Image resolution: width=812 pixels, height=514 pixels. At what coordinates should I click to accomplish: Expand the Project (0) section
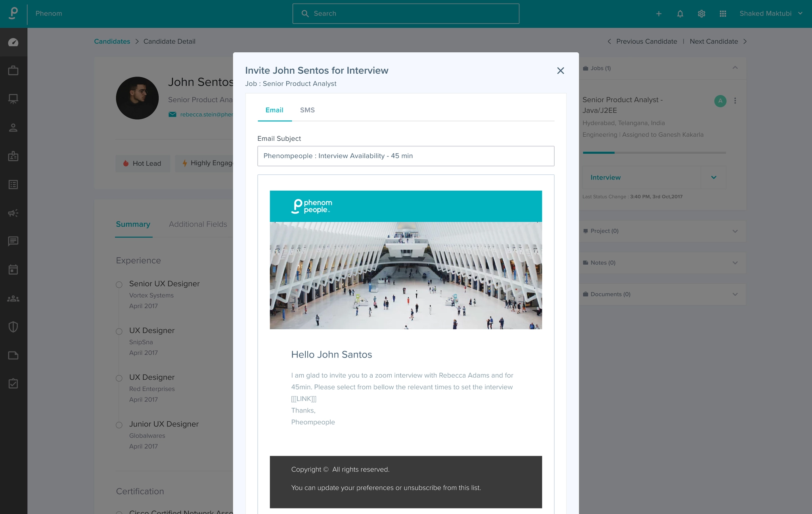[x=735, y=231]
